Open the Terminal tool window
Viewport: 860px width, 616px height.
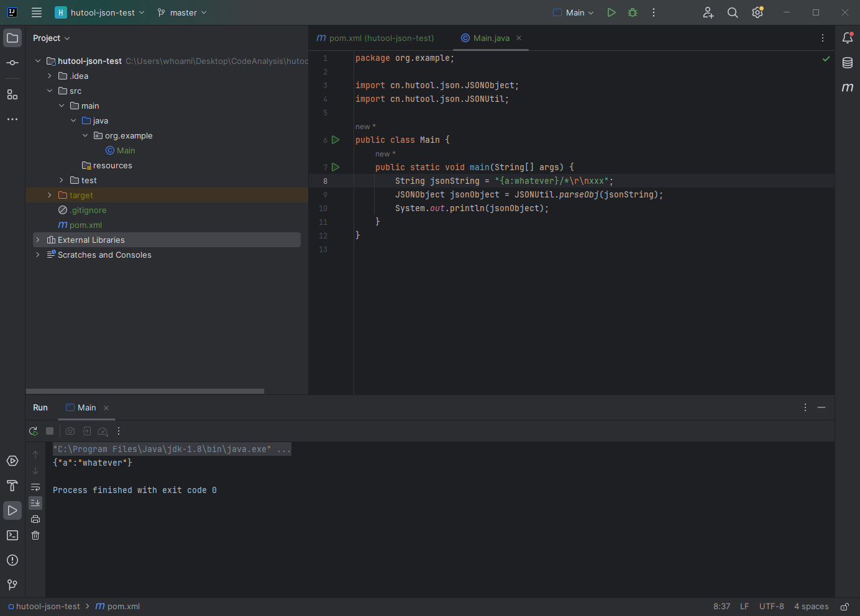pos(12,535)
